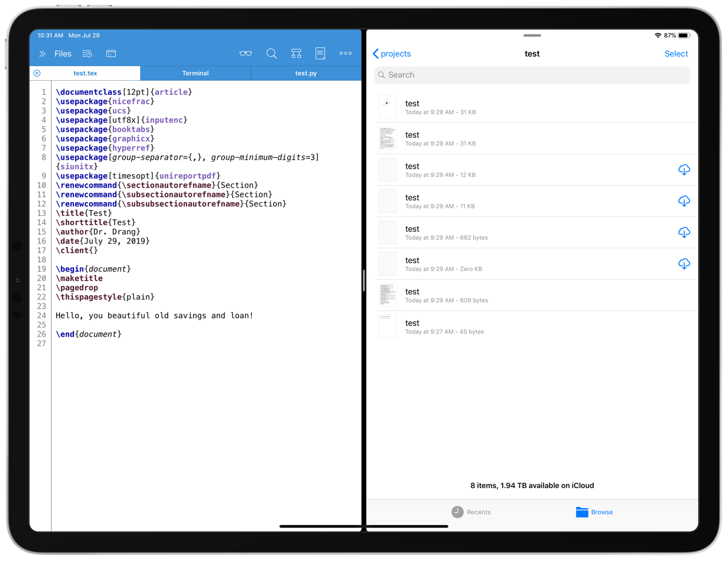Switch to the test.py tab
This screenshot has width=728, height=561.
tap(306, 73)
